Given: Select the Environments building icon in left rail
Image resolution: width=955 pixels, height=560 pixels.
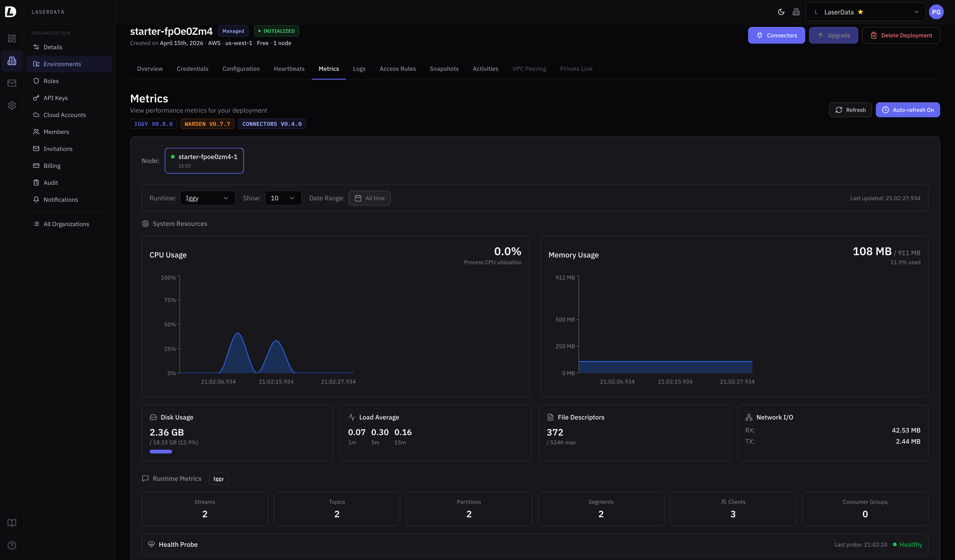Looking at the screenshot, I should click(x=12, y=61).
